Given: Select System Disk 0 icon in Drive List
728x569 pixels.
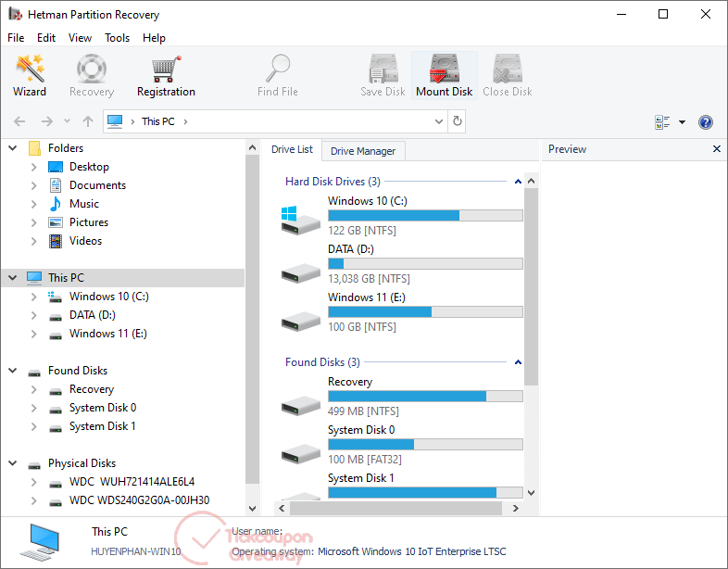Looking at the screenshot, I should click(300, 453).
